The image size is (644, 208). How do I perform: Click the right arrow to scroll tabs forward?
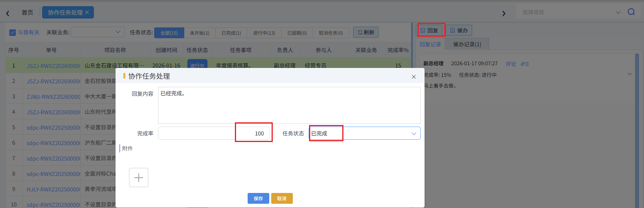coord(503,14)
